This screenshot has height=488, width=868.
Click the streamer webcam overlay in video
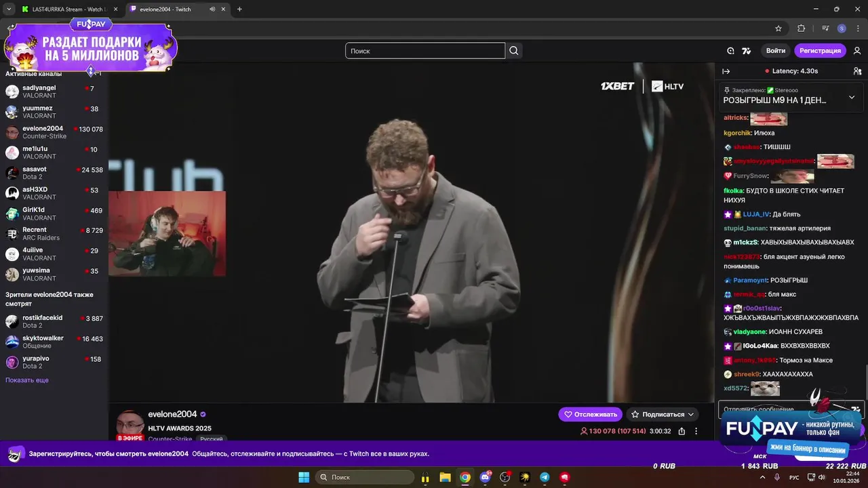tap(167, 234)
